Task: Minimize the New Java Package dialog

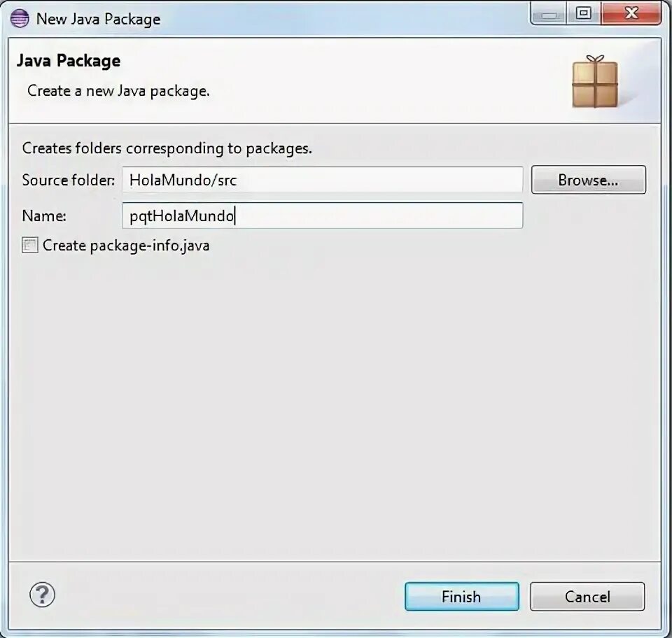Action: [x=549, y=14]
